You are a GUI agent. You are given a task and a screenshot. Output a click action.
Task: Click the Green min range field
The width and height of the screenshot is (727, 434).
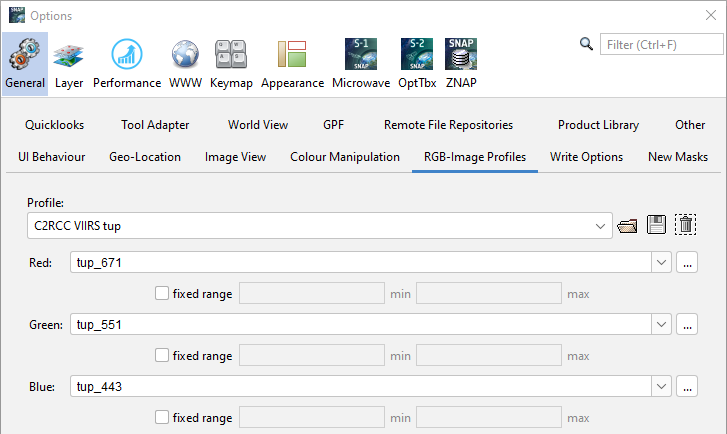[312, 355]
